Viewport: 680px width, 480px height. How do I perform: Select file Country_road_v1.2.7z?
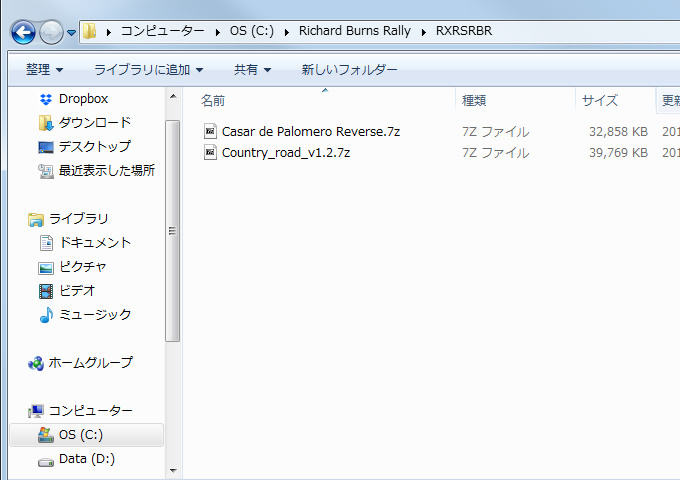286,153
